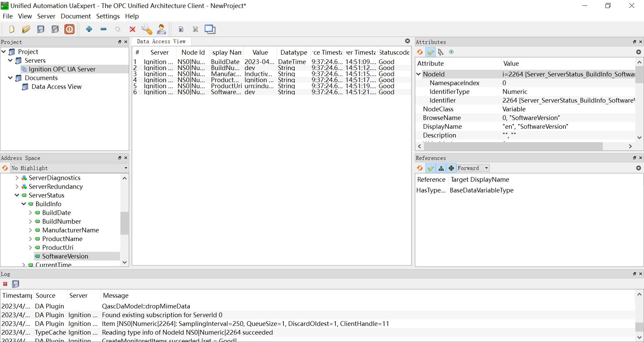This screenshot has width=644, height=342.
Task: Click the red X disconnect server icon
Action: pos(132,30)
